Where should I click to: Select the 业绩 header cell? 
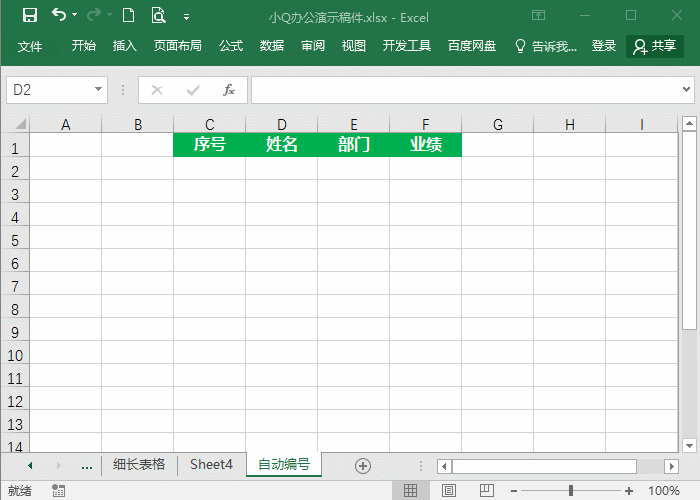click(x=426, y=145)
